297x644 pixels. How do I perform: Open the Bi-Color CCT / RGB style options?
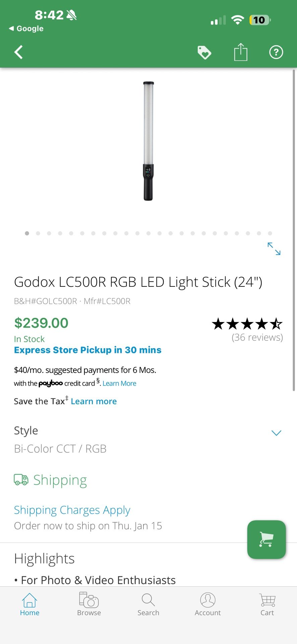pos(60,448)
